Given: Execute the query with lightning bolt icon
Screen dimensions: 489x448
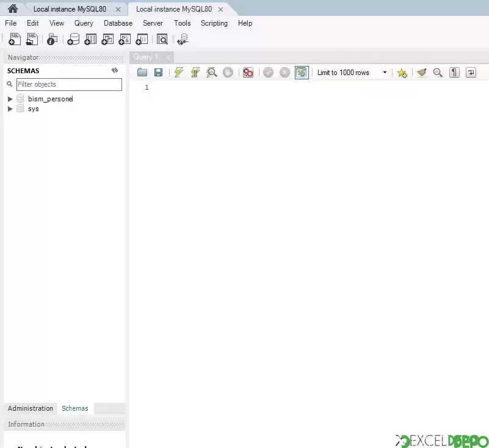Looking at the screenshot, I should 179,73.
